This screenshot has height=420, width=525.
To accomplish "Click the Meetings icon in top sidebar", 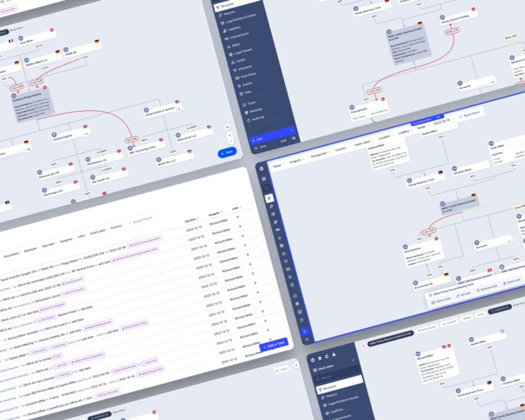I will [246, 112].
